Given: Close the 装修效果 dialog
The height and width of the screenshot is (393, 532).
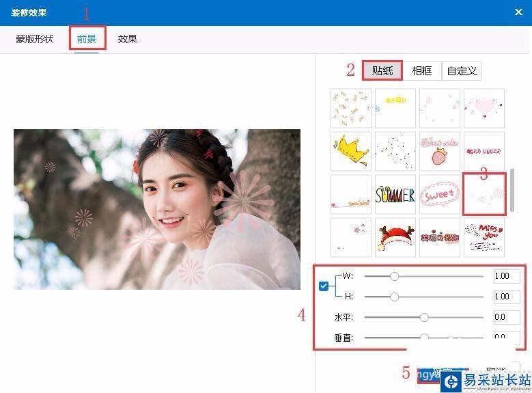Looking at the screenshot, I should coord(518,12).
